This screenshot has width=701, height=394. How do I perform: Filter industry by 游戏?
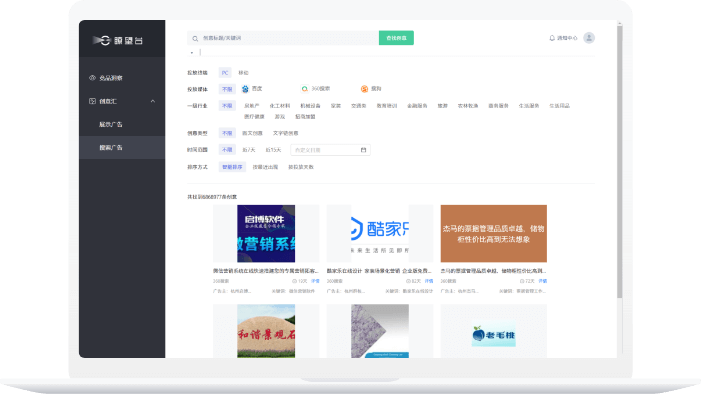[x=280, y=117]
